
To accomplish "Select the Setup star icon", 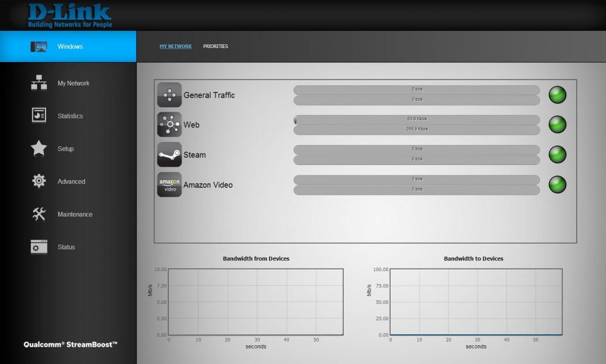I will 39,148.
